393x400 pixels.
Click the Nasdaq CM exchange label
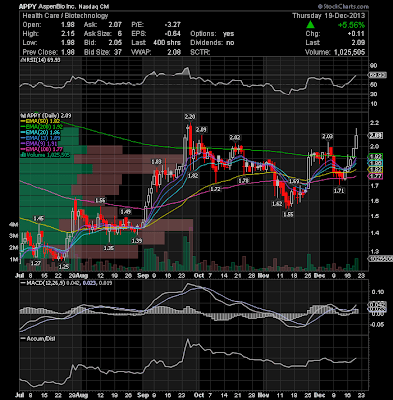point(94,6)
